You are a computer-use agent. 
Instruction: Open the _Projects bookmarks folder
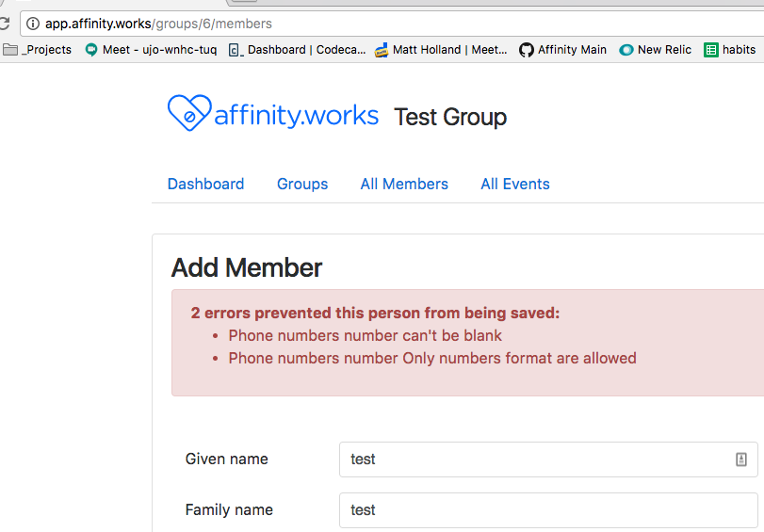pos(37,50)
